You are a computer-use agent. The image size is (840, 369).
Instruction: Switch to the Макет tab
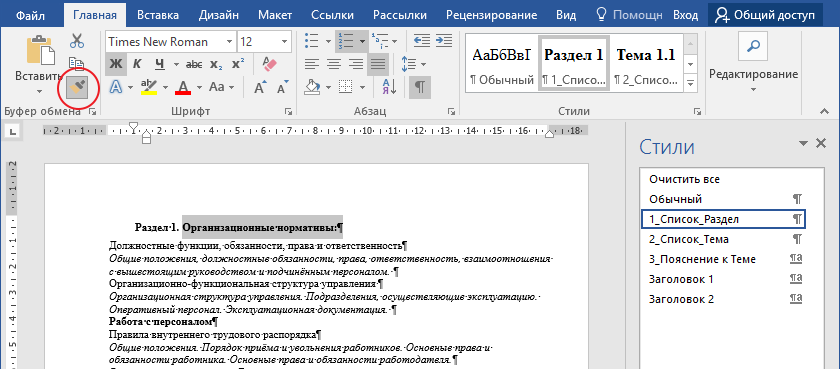pyautogui.click(x=275, y=14)
